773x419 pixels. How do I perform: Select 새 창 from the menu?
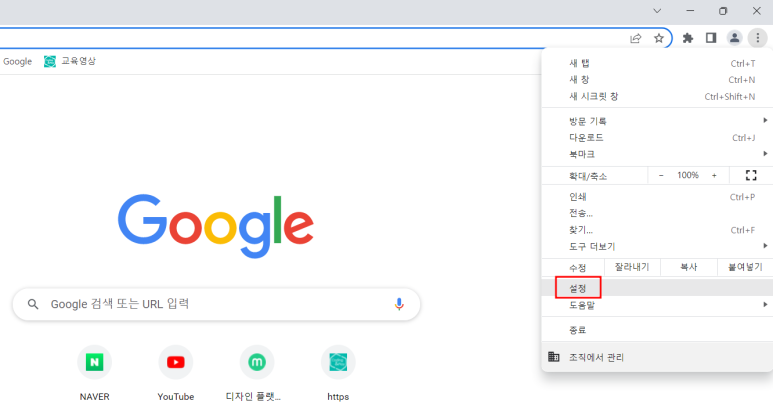pos(657,79)
